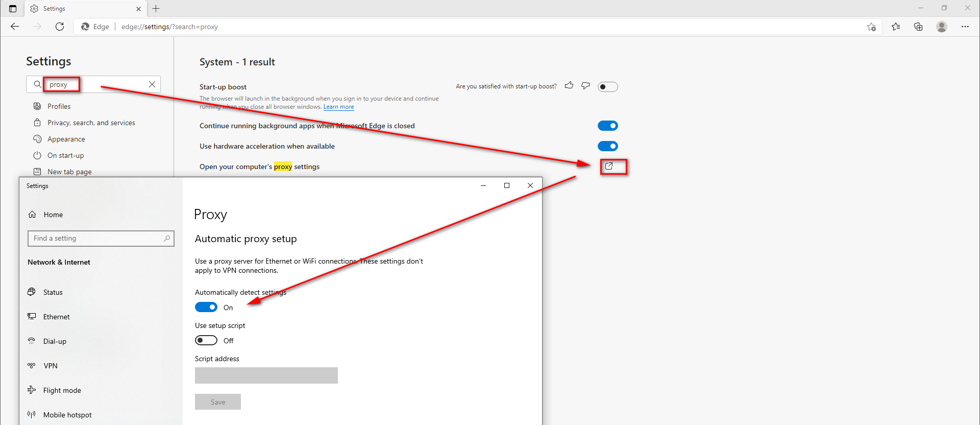Click the Learn more link

tap(338, 107)
